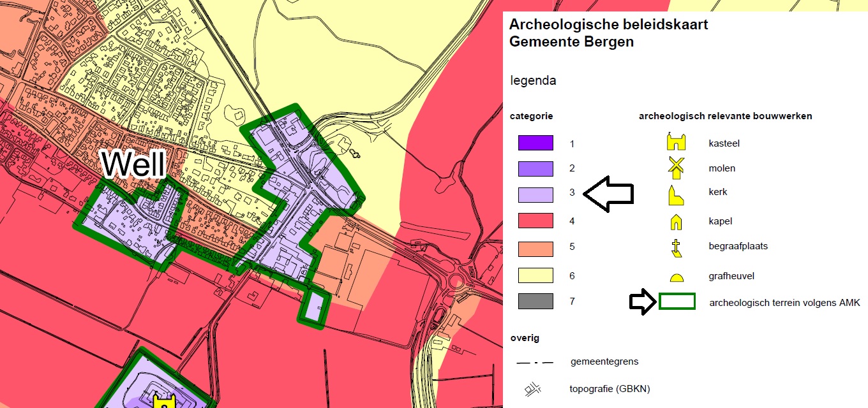The width and height of the screenshot is (868, 408).
Task: Click the category 3 lilac swatch
Action: (x=535, y=195)
